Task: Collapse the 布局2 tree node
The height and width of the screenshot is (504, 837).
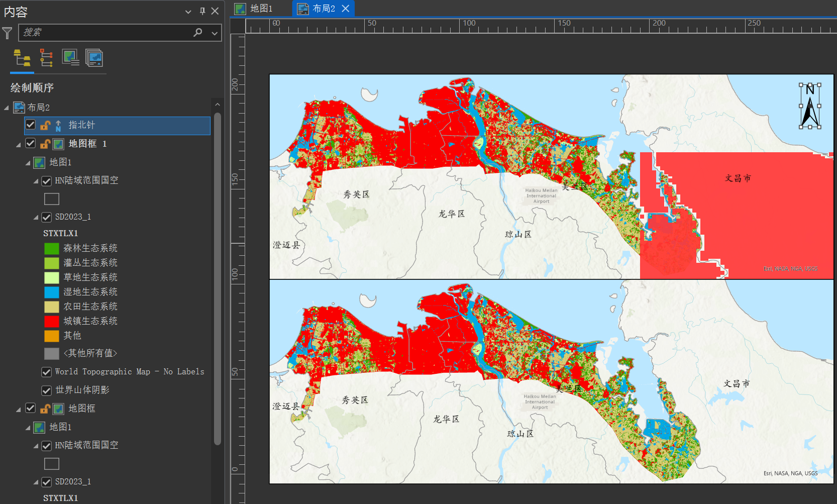Action: [x=7, y=108]
